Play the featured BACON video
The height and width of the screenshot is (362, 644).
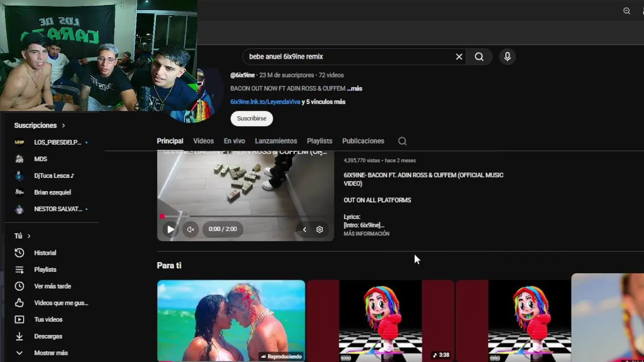(171, 229)
